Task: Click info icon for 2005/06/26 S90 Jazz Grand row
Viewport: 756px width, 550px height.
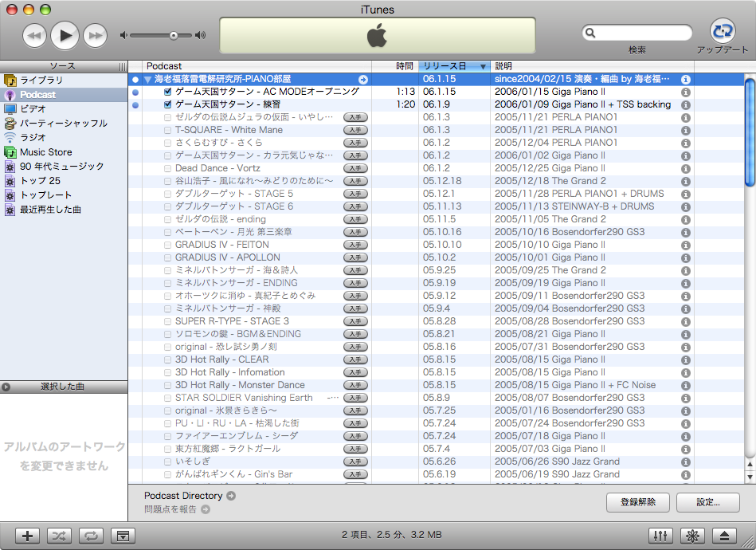Action: [x=686, y=462]
